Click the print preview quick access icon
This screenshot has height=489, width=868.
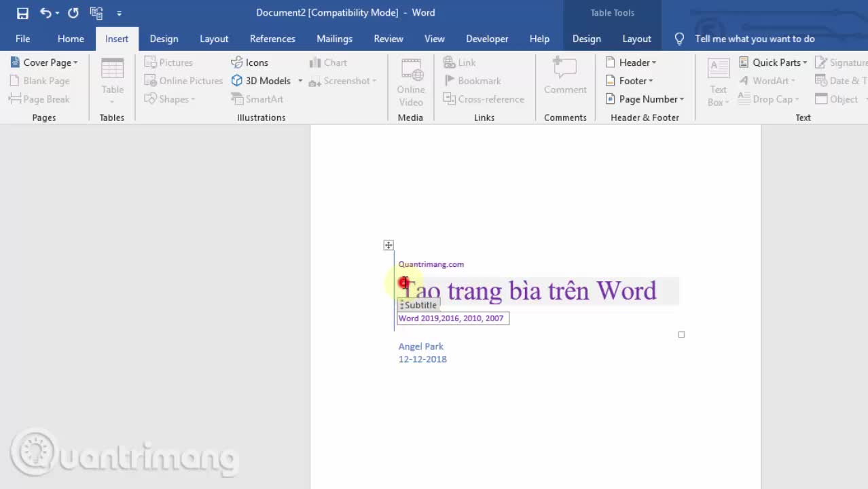pos(96,13)
